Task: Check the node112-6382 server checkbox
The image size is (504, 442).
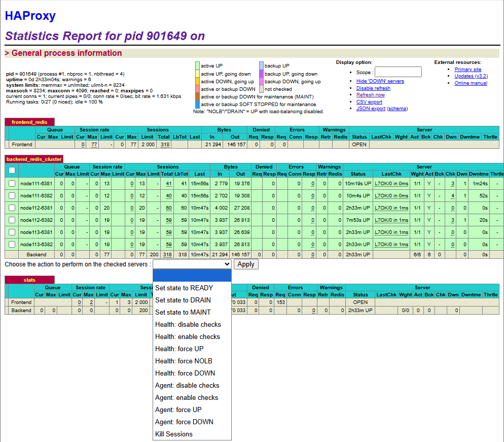Action: [x=12, y=220]
